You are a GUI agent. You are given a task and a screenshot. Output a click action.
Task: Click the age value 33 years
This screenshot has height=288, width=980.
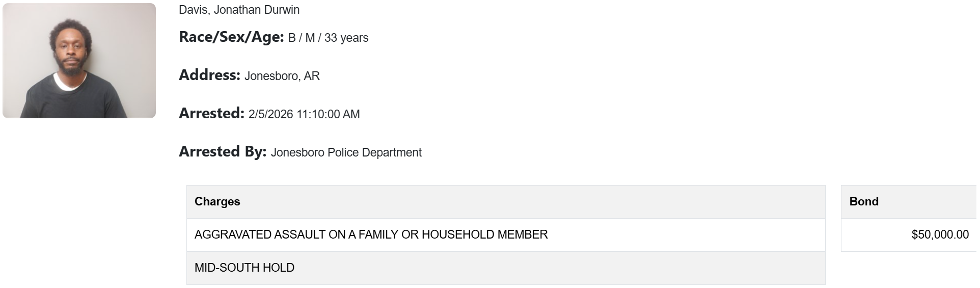pos(346,38)
